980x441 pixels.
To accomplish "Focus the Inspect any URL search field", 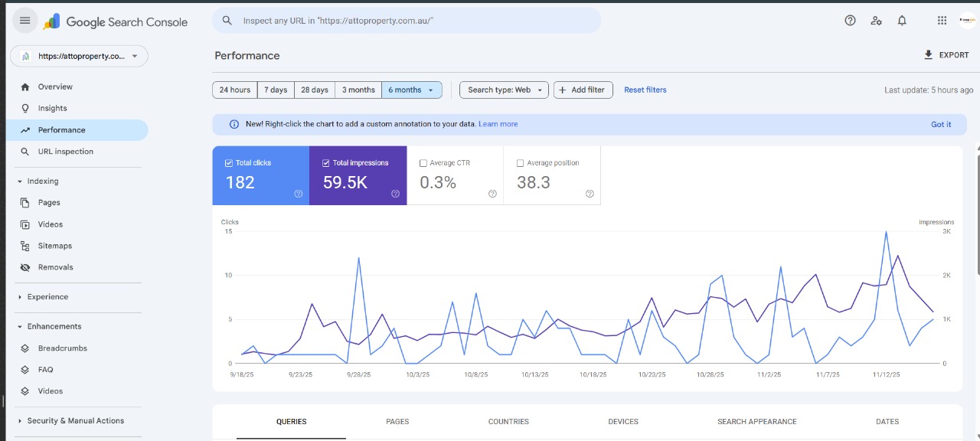I will [x=413, y=21].
